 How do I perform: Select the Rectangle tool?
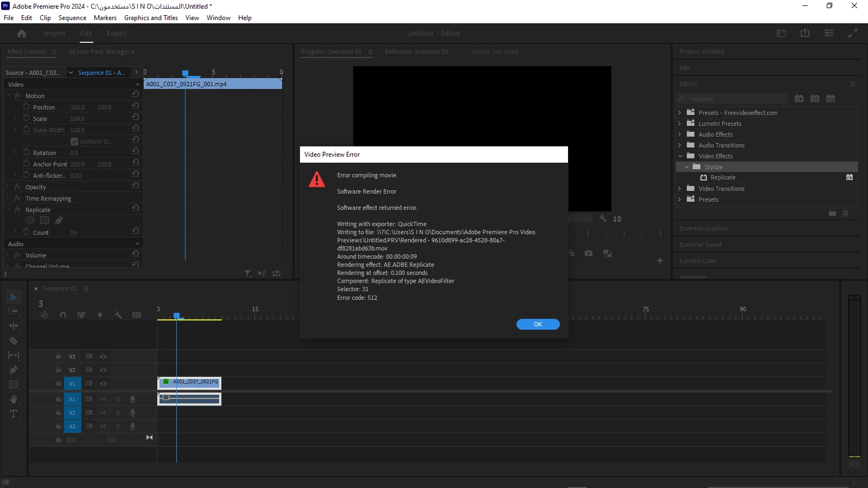pyautogui.click(x=14, y=384)
